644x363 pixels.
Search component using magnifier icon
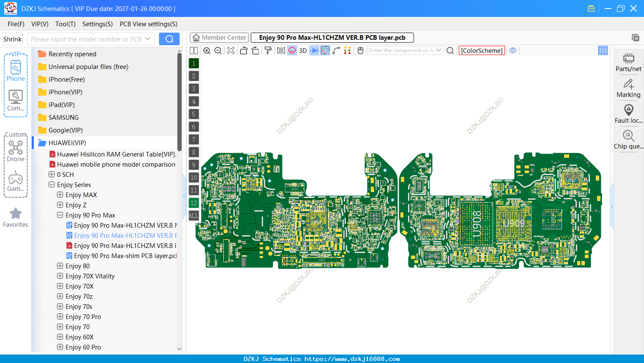pos(450,50)
